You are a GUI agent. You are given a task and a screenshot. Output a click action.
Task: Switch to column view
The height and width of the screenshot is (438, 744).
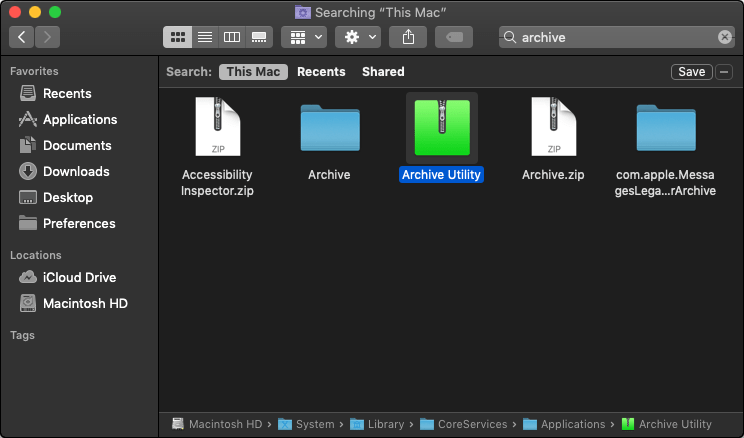(x=232, y=37)
